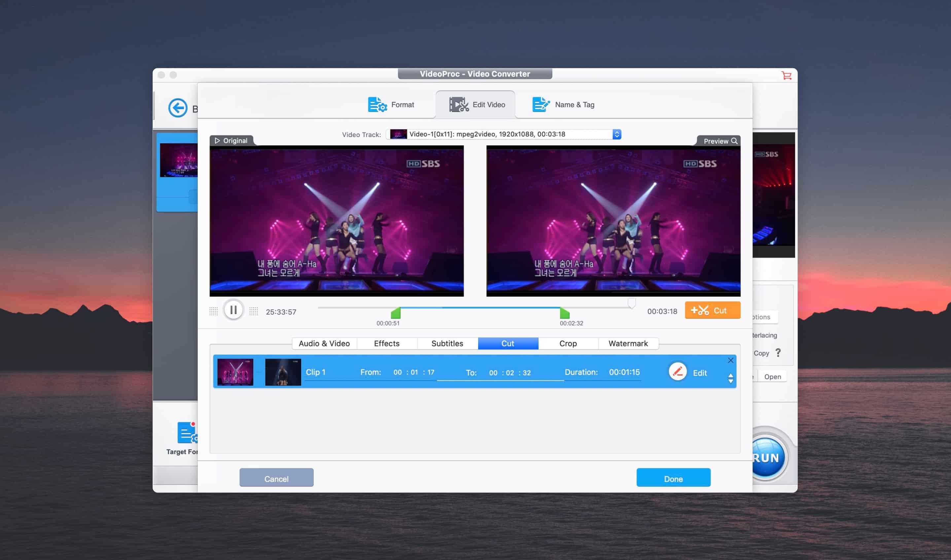Click the timeline playhead knob
Viewport: 951px width, 560px height.
point(631,303)
